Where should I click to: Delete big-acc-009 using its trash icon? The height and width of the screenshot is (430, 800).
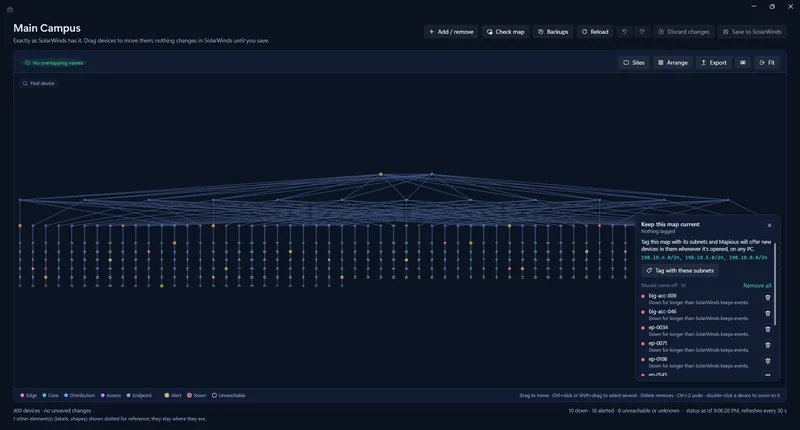point(768,298)
